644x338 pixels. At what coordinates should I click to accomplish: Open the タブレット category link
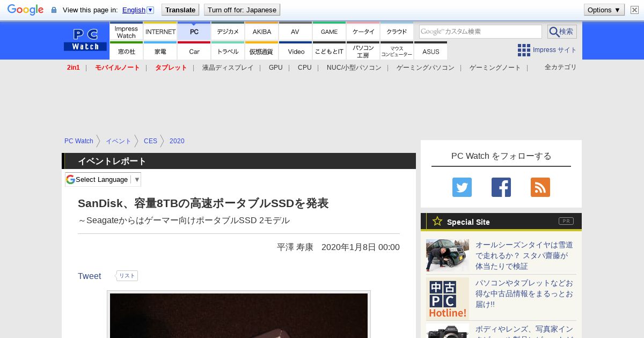click(171, 68)
